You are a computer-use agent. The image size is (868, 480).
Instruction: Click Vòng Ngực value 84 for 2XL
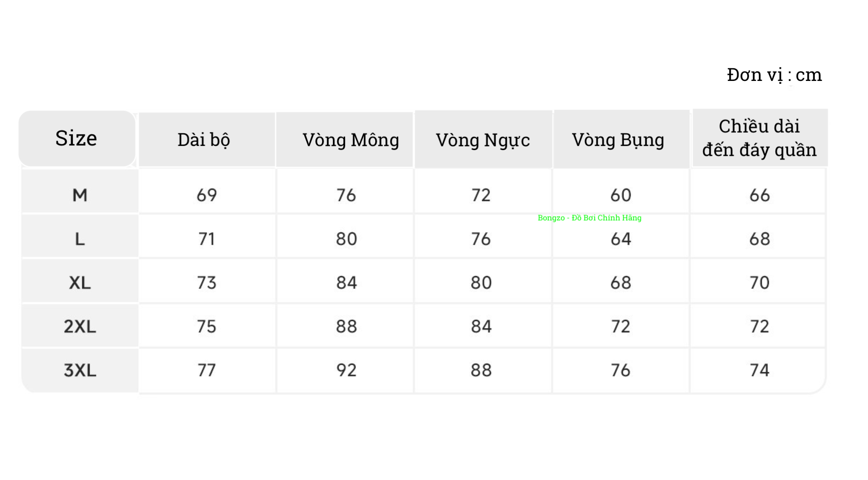coord(481,327)
